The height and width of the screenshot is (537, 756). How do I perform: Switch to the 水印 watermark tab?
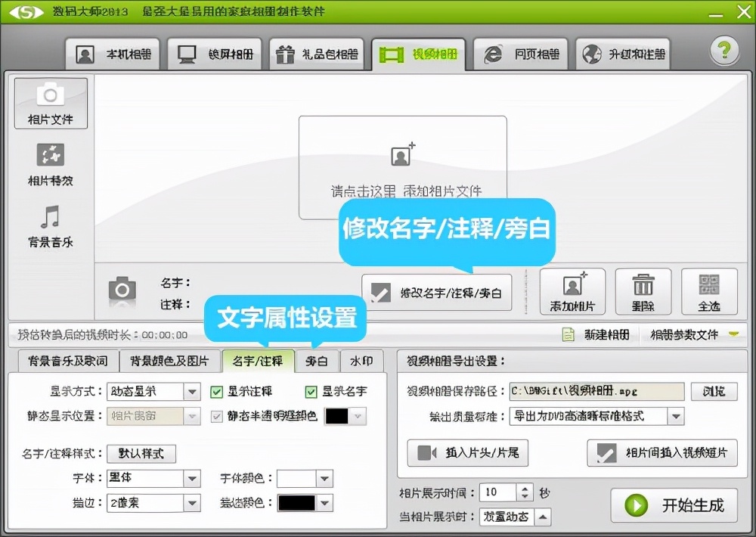click(362, 361)
